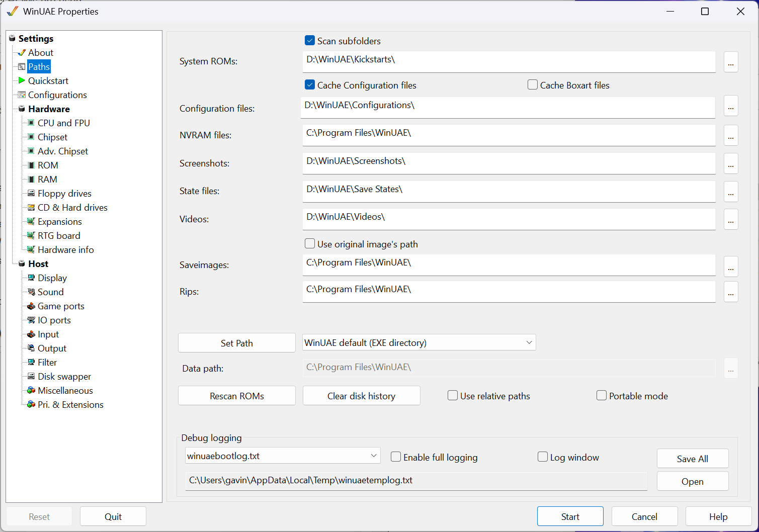Screen dimensions: 759x532
Task: Click the Display monitor icon
Action: [31, 278]
